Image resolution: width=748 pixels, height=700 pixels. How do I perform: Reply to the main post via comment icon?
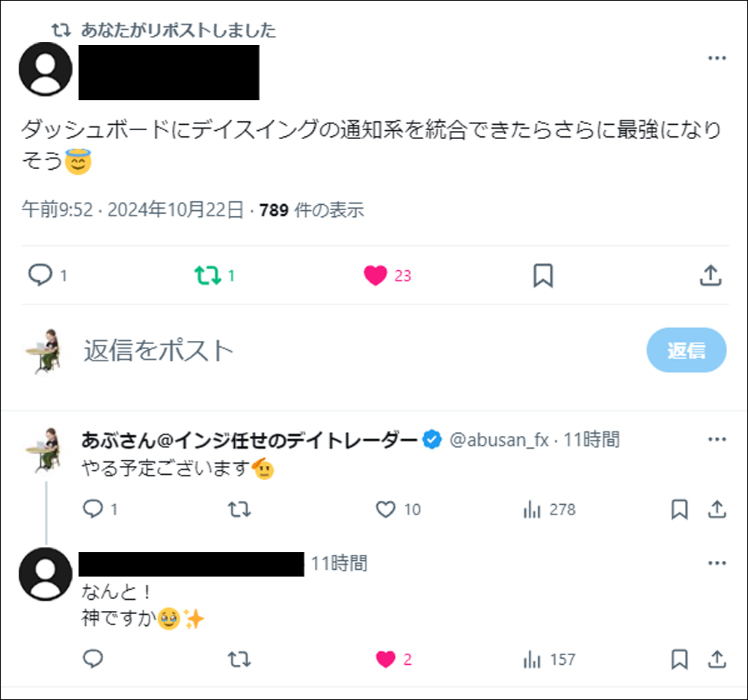pos(39,275)
